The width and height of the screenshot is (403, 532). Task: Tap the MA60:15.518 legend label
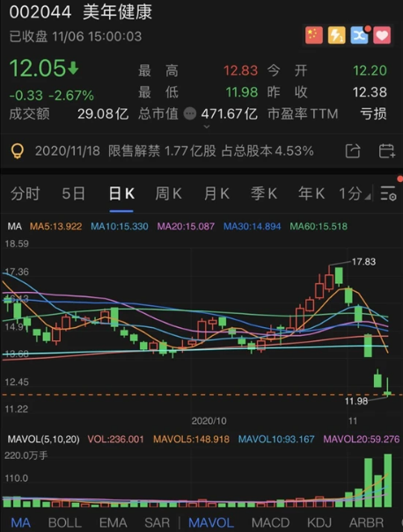pos(319,226)
